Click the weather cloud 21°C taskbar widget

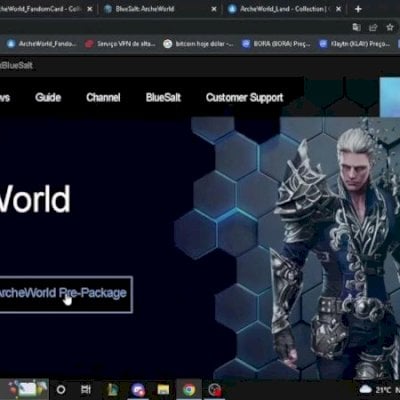376,389
